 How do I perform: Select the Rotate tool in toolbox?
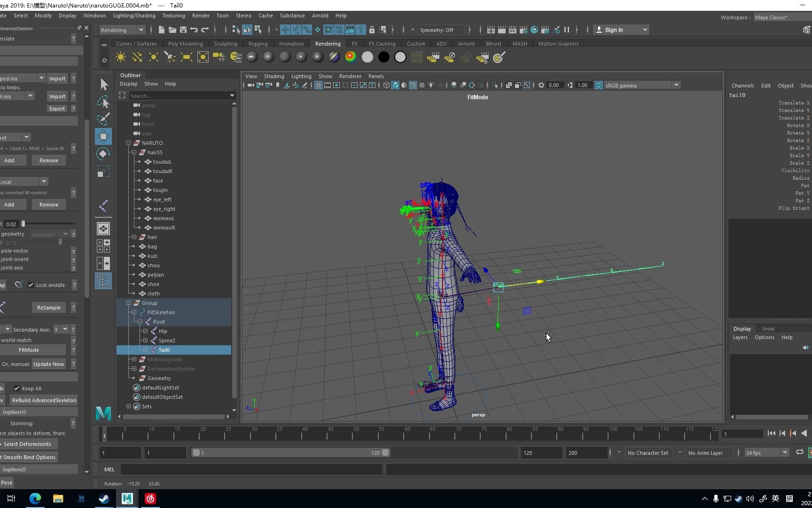[x=103, y=154]
